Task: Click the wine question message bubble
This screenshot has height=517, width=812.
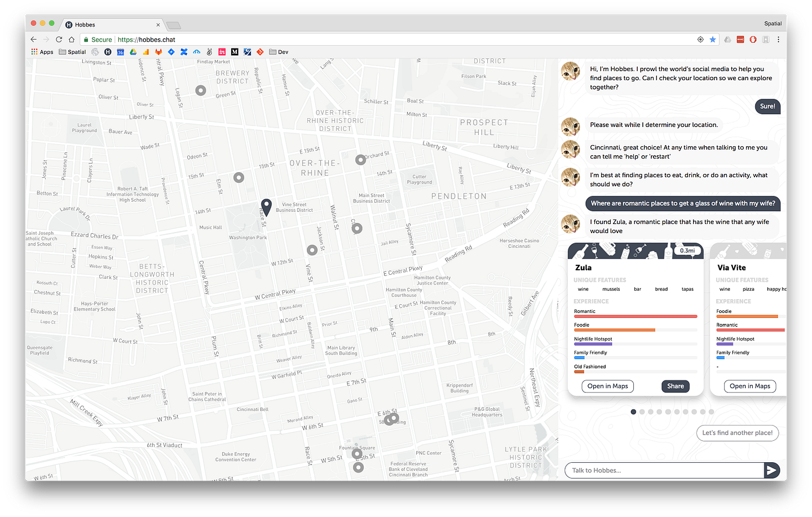Action: [x=683, y=203]
